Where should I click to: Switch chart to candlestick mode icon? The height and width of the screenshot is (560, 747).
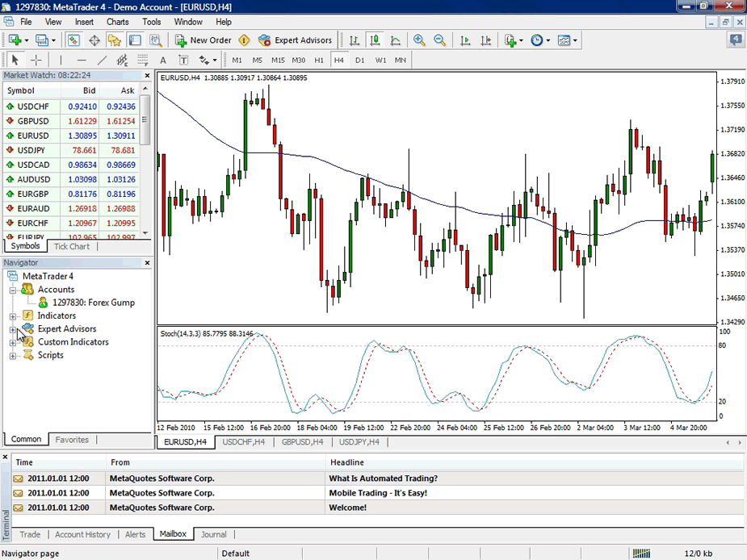(x=375, y=40)
